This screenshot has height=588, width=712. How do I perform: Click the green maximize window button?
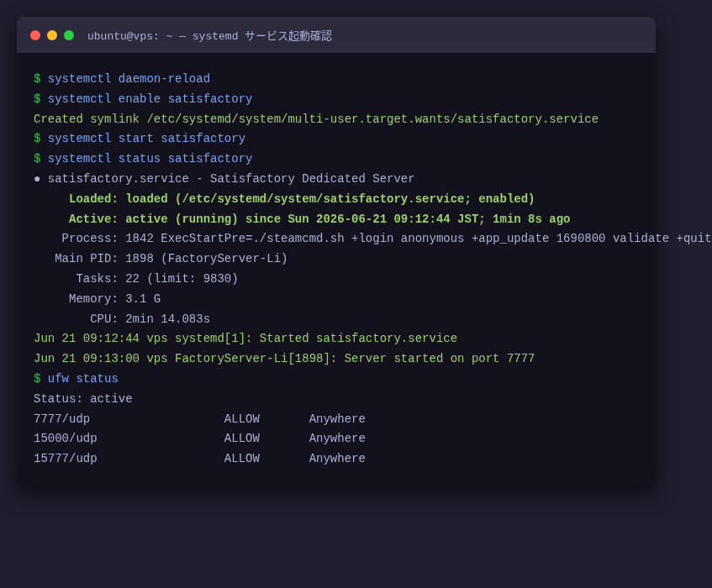click(69, 35)
